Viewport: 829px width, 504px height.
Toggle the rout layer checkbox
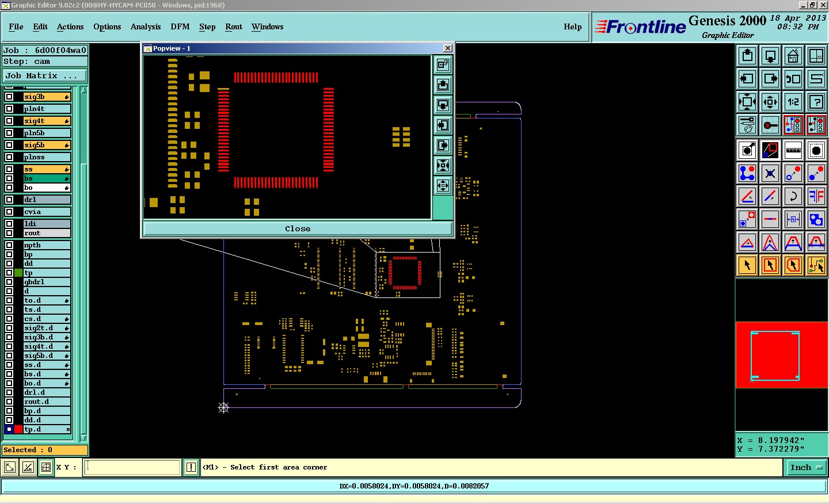(x=9, y=233)
